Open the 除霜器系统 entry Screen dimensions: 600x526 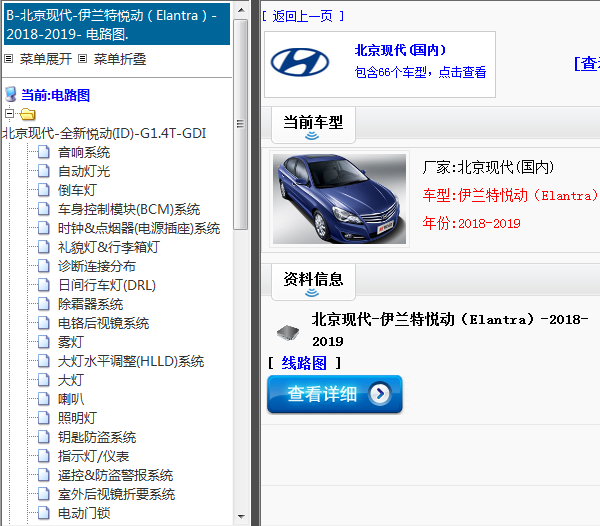pyautogui.click(x=90, y=304)
